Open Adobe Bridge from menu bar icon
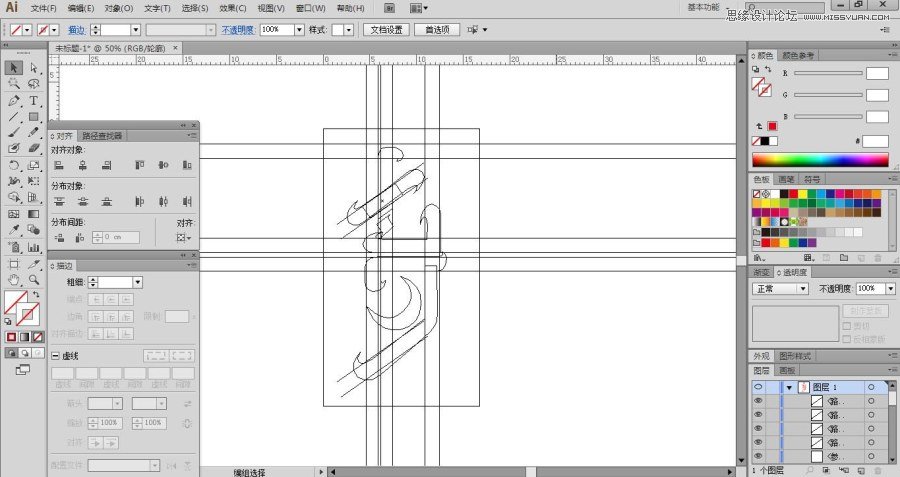The width and height of the screenshot is (900, 477). coord(390,8)
